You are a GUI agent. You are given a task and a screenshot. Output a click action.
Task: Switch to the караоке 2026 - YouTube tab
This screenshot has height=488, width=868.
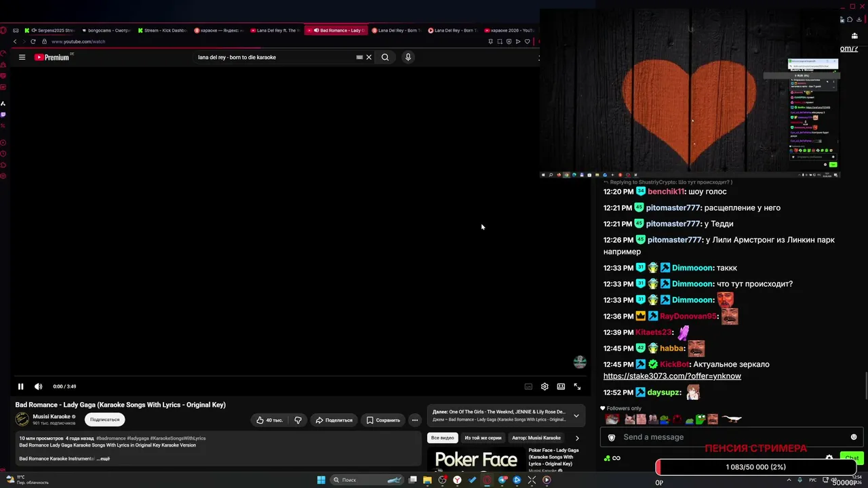click(x=510, y=30)
